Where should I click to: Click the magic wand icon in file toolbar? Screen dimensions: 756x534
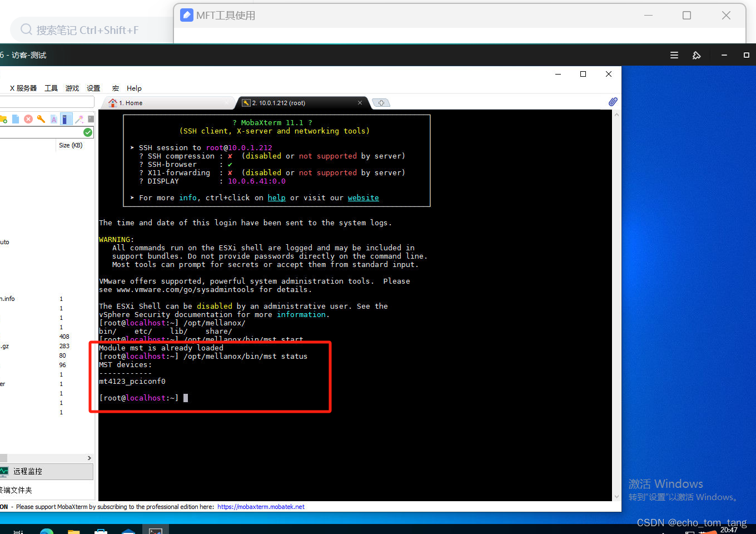pyautogui.click(x=79, y=119)
